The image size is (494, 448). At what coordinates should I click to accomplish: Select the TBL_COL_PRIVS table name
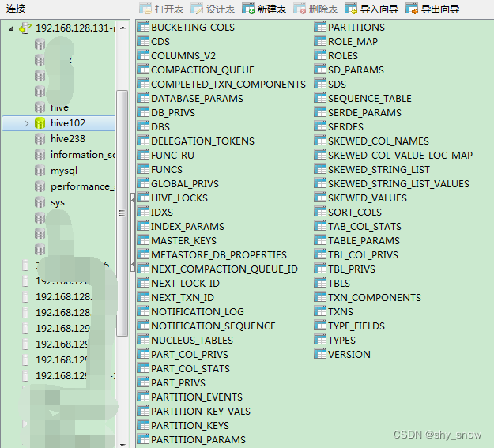pos(363,255)
